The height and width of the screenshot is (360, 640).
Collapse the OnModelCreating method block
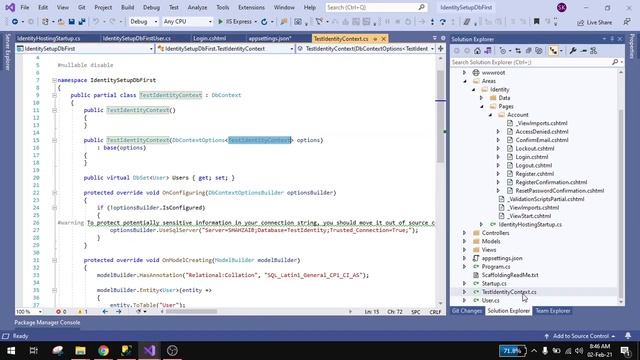54,260
